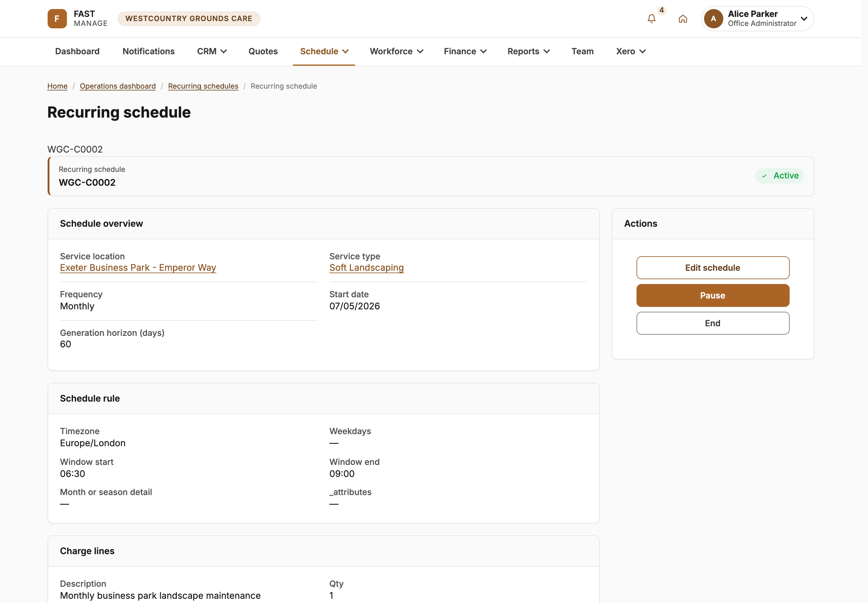Screen dimensions: 868x603
Task: Expand the Alice Parker account menu chevron
Action: coord(804,18)
